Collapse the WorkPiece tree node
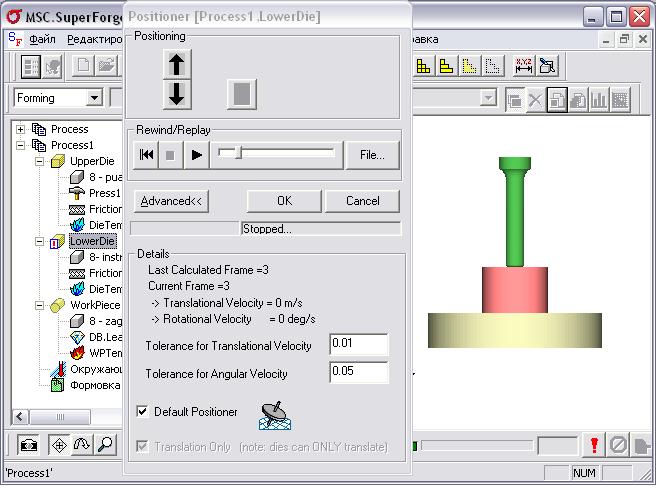Screen dimensions: 657x487 (39, 305)
